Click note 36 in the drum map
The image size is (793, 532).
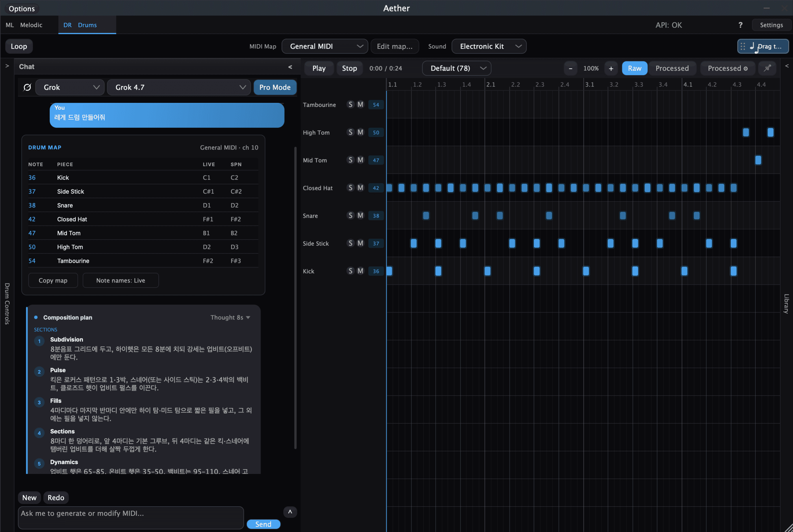[32, 178]
